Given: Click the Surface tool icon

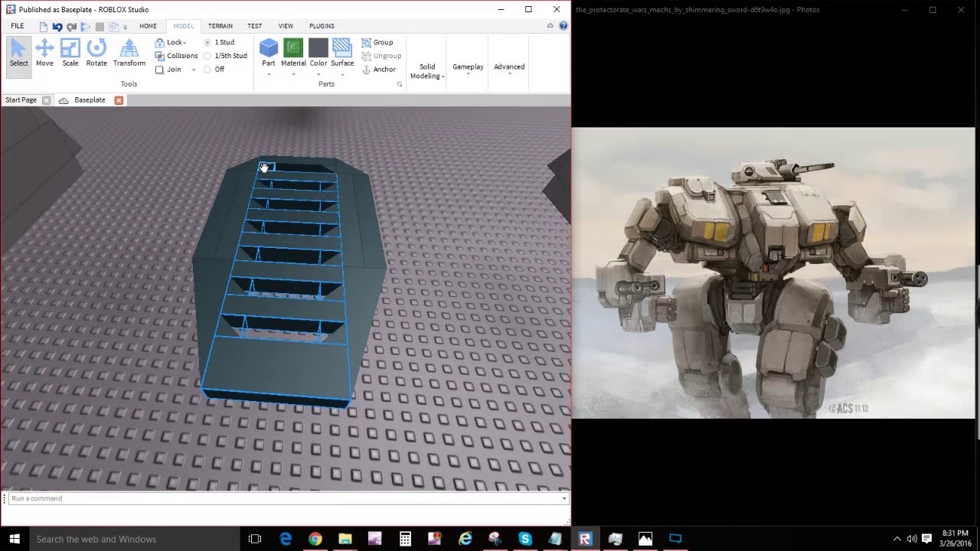Looking at the screenshot, I should click(342, 47).
